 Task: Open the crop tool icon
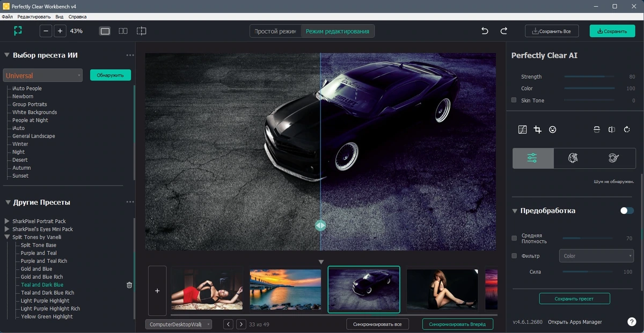pos(537,129)
